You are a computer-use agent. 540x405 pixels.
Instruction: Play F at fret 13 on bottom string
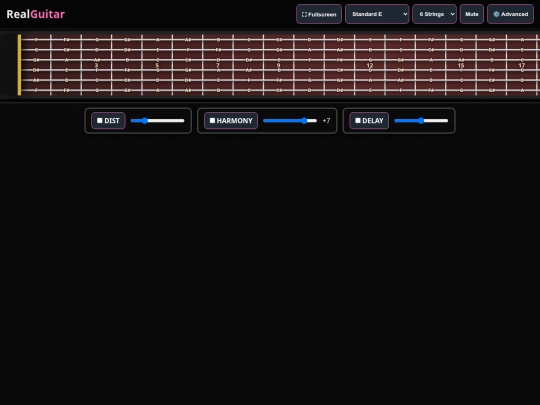(401, 91)
